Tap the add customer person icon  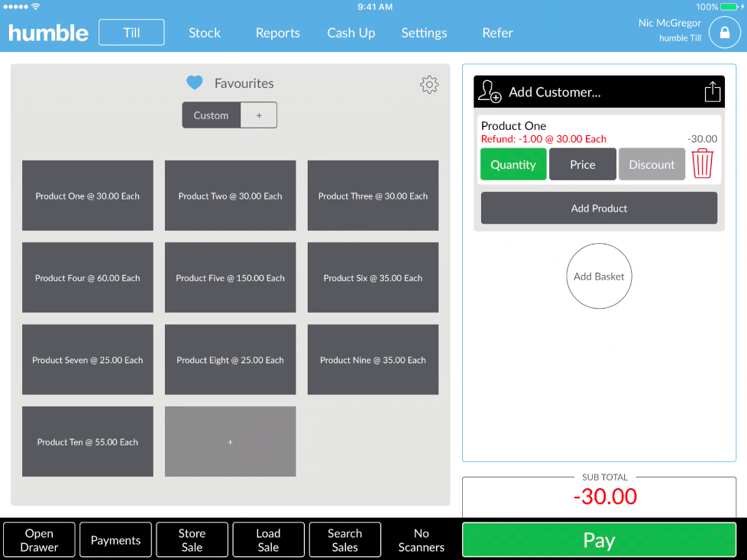490,92
